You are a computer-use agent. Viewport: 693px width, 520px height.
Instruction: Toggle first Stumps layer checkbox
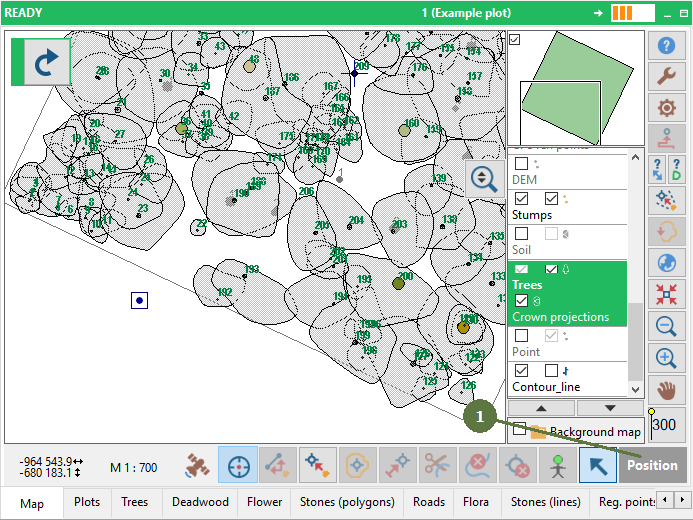(x=522, y=198)
